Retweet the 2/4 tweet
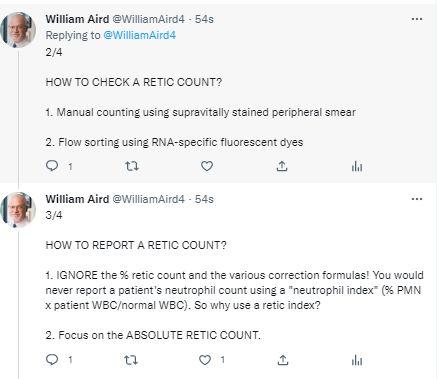 (132, 166)
